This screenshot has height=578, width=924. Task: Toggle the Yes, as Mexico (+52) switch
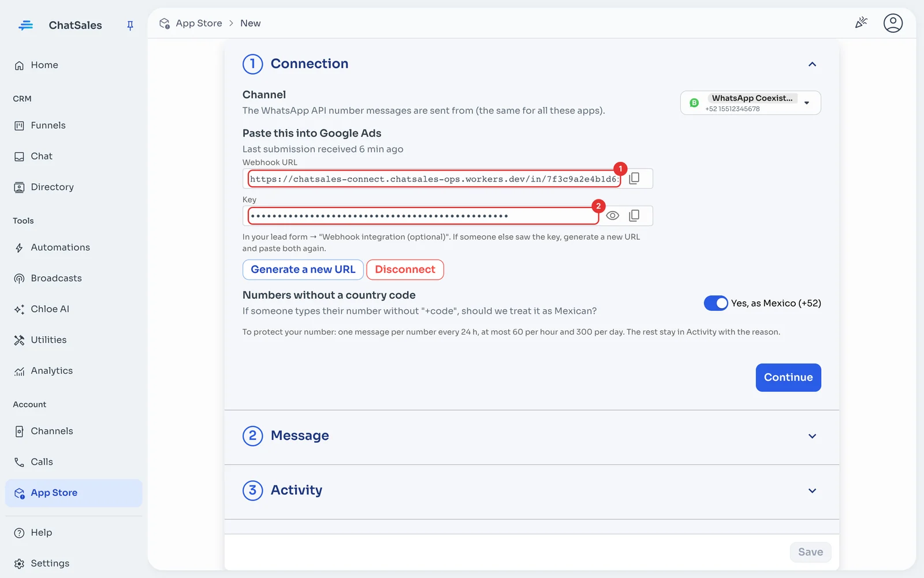pyautogui.click(x=716, y=303)
